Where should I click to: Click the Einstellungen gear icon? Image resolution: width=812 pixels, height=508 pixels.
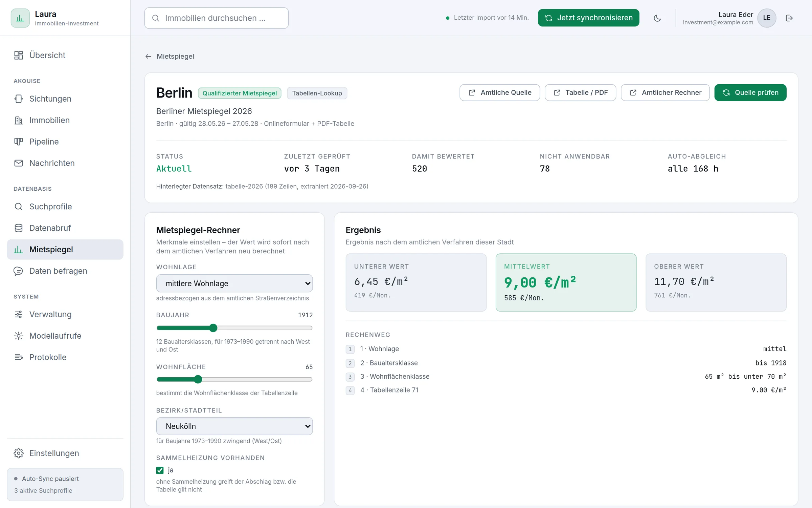point(19,453)
